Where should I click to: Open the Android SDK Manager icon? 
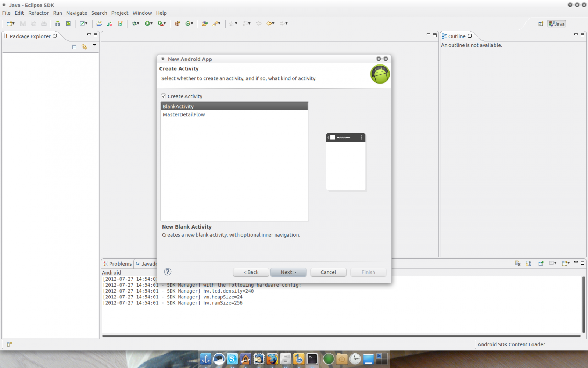point(58,24)
